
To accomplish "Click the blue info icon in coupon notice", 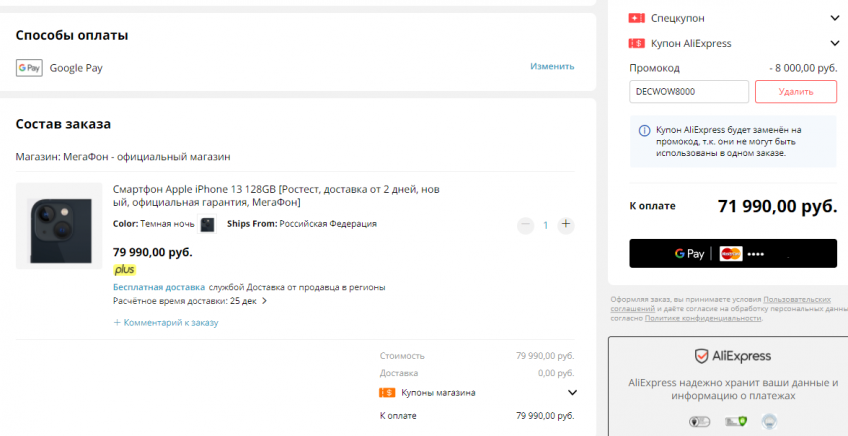I will click(644, 130).
